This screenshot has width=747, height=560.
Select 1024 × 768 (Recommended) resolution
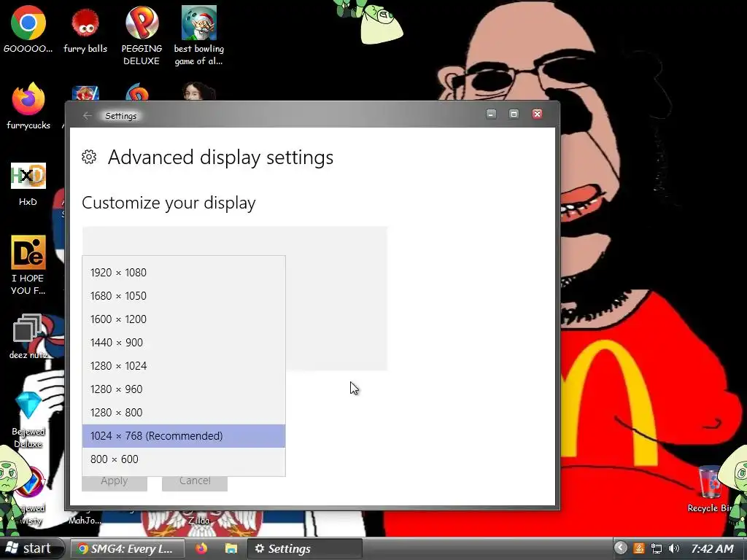183,436
